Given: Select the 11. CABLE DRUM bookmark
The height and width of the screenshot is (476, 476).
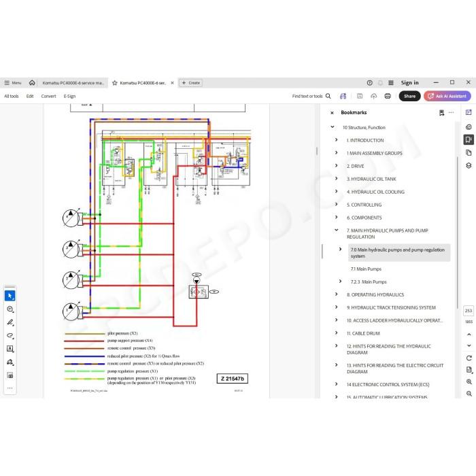Looking at the screenshot, I should [363, 334].
